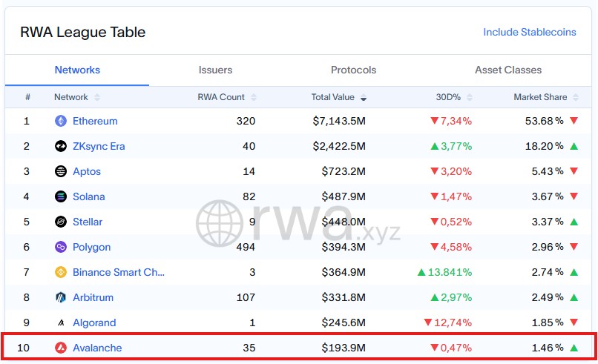Open the Arbitrum network link
The image size is (598, 364).
pyautogui.click(x=93, y=297)
